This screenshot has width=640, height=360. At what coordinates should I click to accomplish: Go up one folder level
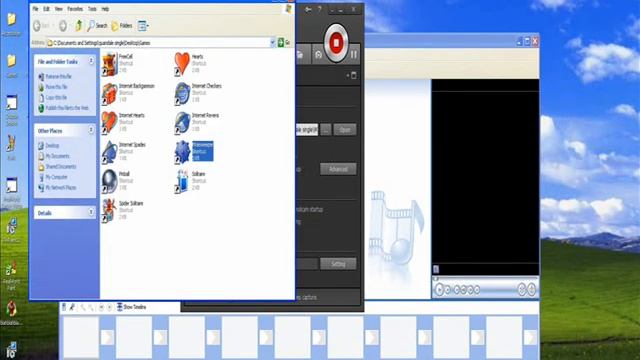point(78,26)
